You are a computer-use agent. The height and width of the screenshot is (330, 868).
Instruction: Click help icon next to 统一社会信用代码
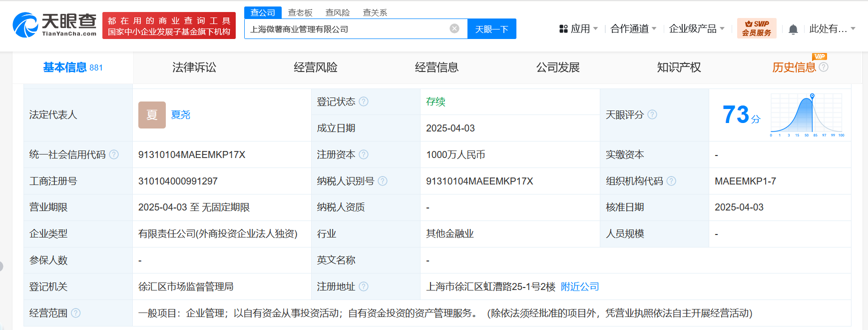(x=114, y=154)
